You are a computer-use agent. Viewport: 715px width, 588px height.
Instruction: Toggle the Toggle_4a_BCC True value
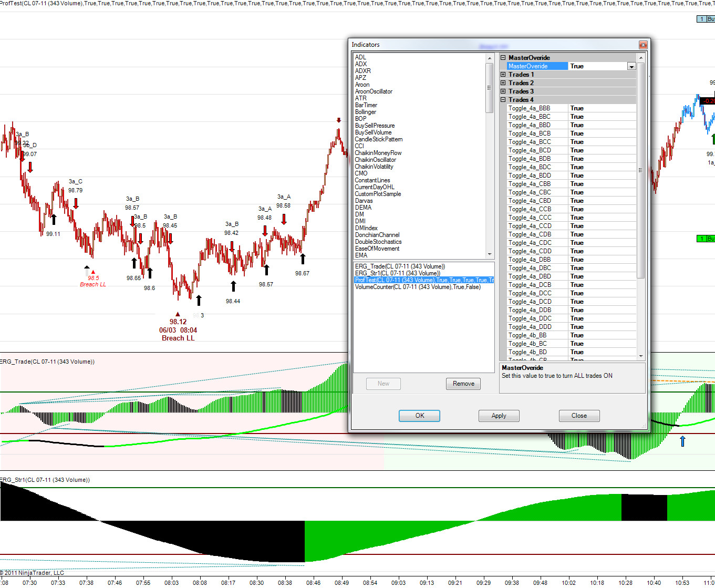(602, 142)
